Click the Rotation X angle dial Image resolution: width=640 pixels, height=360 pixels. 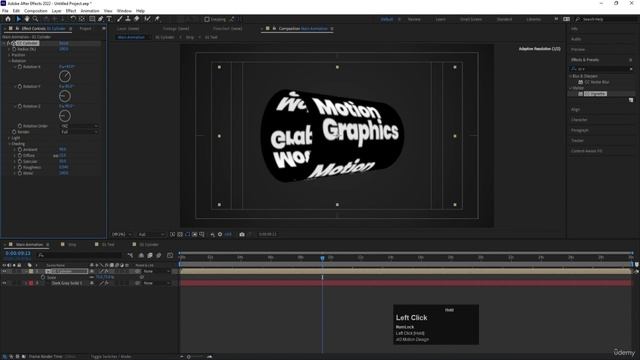coord(65,76)
